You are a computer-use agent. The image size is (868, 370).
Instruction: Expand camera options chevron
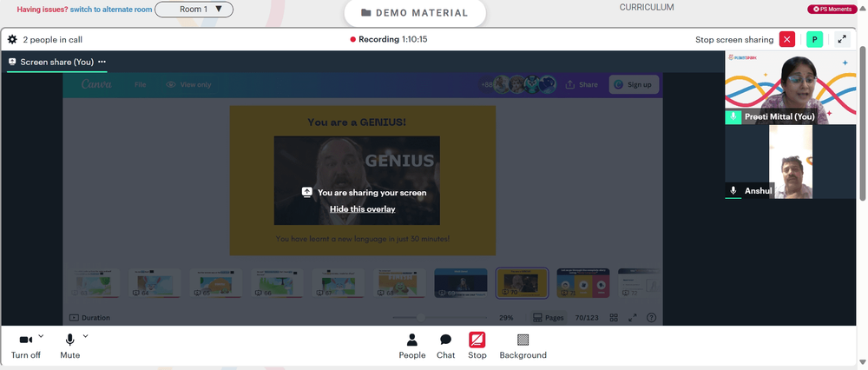41,335
